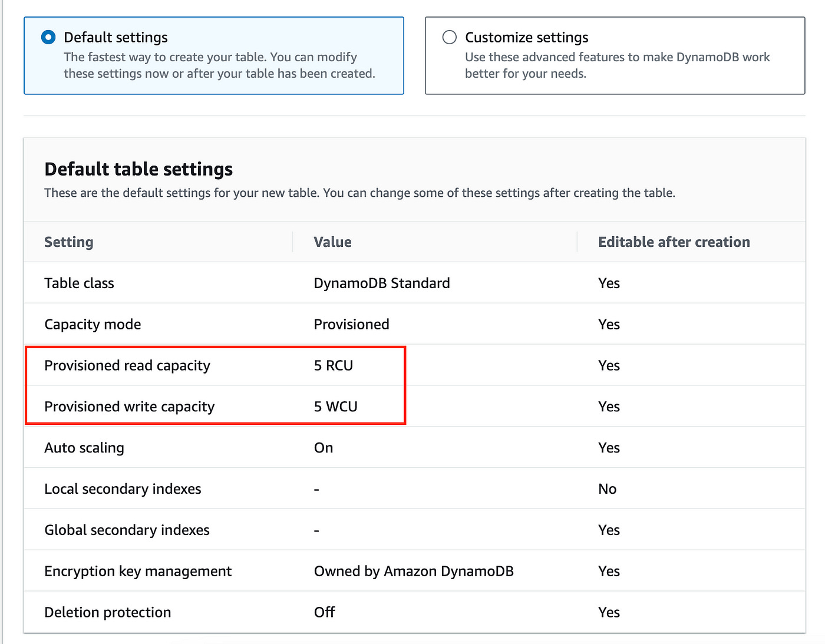Image resolution: width=825 pixels, height=644 pixels.
Task: Select the Customize settings radio button
Action: point(450,38)
